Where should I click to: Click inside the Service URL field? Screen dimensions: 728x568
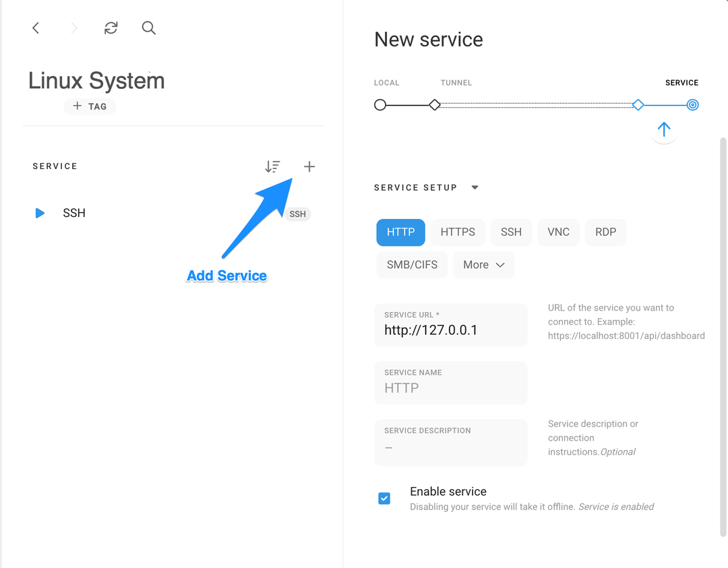[450, 330]
